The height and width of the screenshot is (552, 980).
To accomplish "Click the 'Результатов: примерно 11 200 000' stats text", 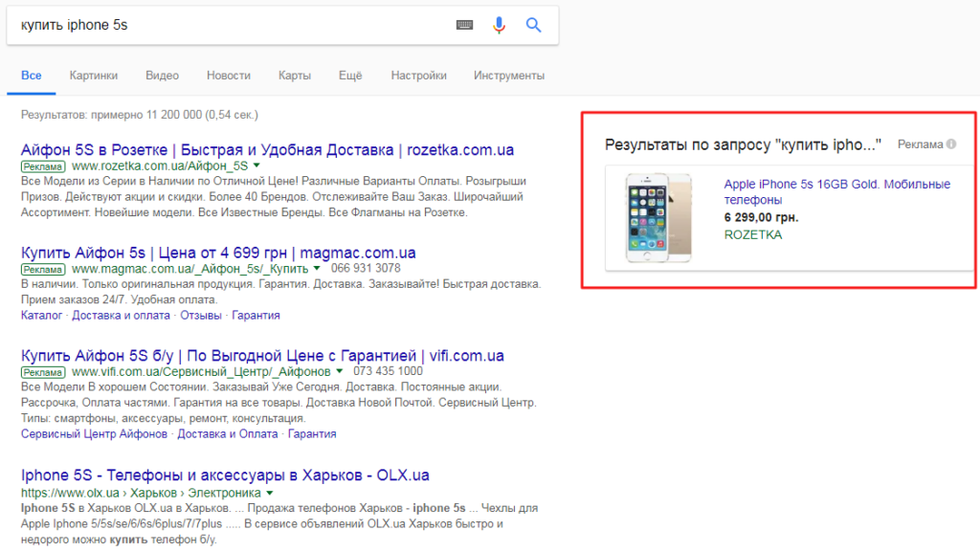I will tap(140, 115).
